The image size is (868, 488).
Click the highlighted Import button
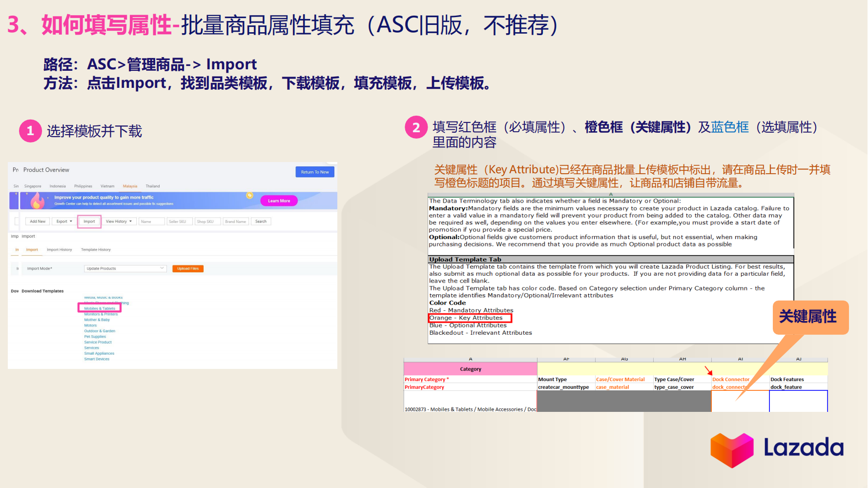pyautogui.click(x=89, y=221)
